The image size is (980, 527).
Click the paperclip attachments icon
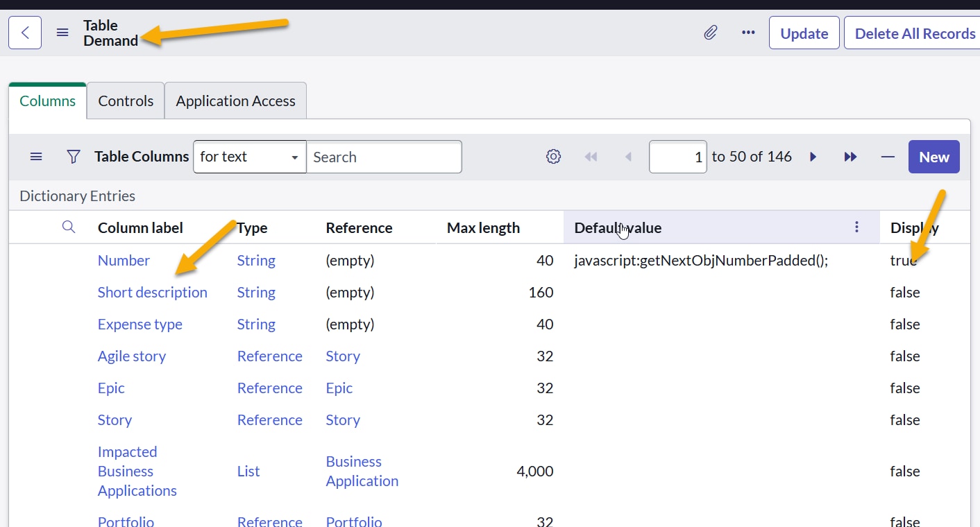pos(710,33)
